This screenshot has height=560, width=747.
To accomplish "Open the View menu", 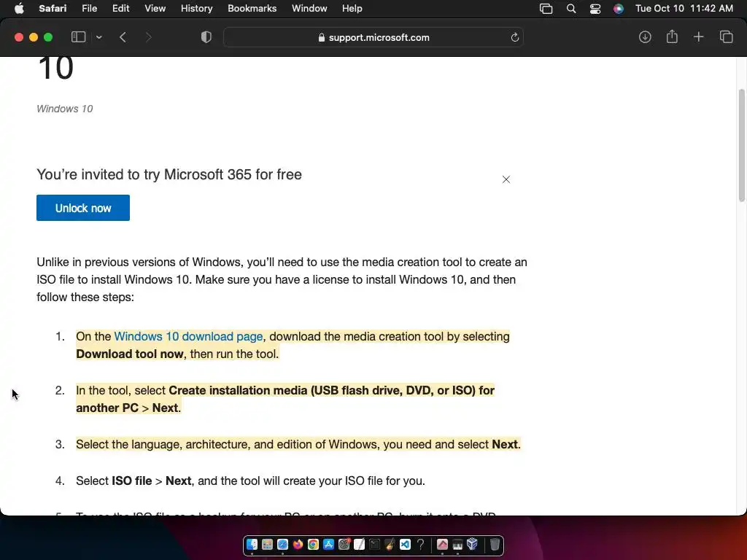I will (155, 9).
